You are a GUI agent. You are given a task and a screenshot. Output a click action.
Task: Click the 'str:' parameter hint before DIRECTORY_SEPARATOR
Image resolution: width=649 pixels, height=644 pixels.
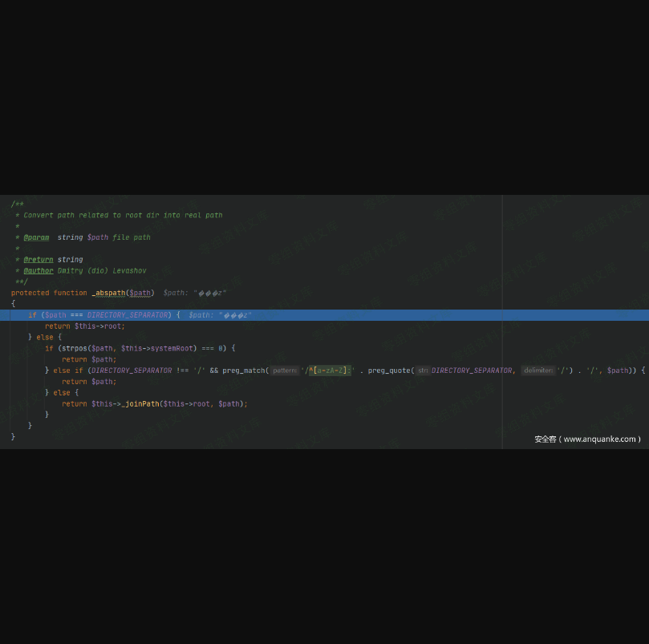pos(423,371)
